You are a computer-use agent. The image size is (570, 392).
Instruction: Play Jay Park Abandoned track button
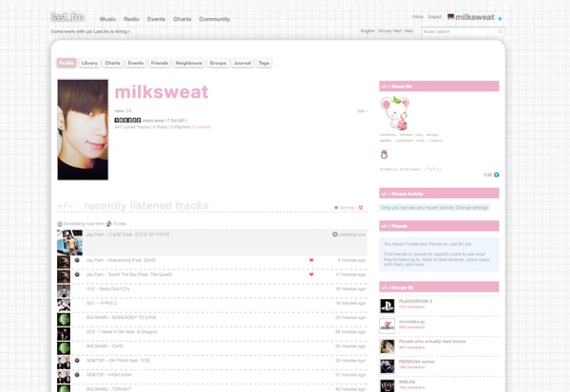tap(77, 260)
